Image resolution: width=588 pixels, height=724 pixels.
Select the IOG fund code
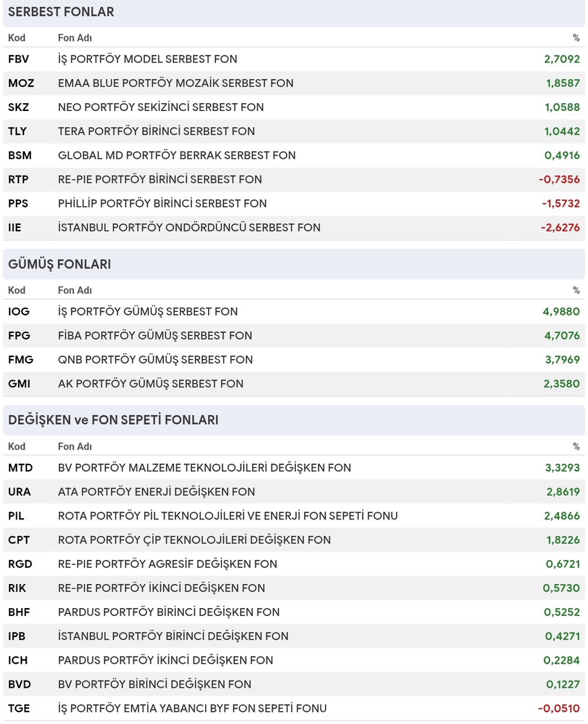19,312
